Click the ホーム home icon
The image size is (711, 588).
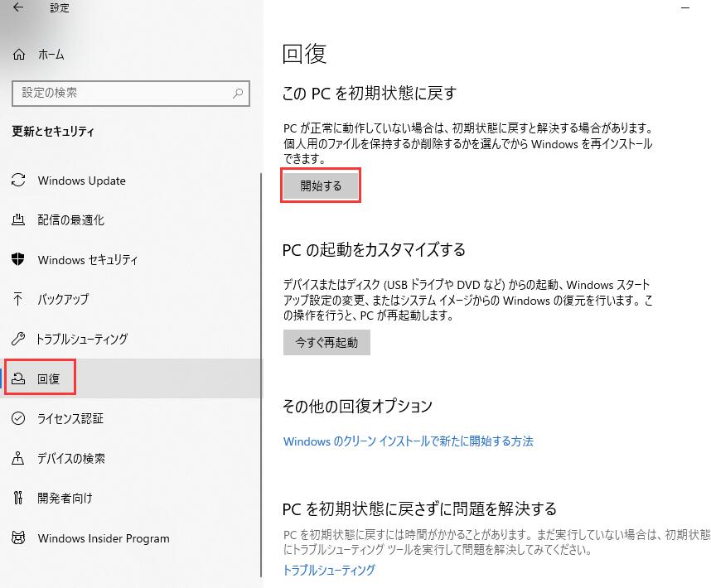coord(18,55)
